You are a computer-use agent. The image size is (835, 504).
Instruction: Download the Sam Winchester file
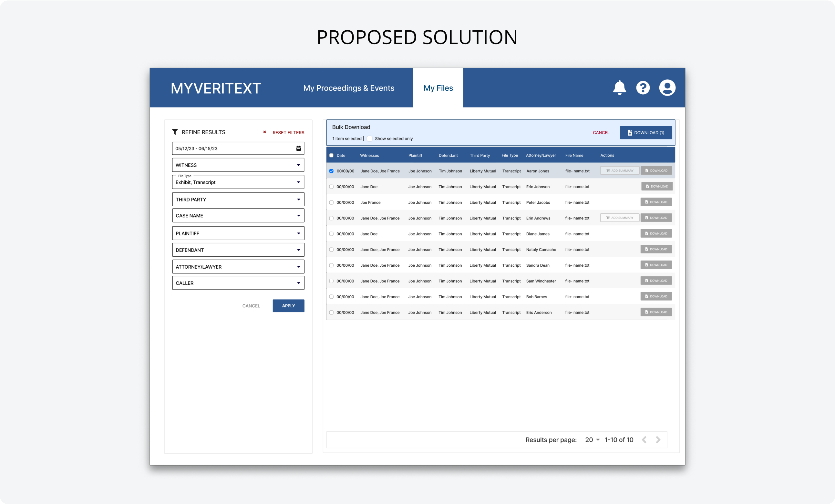(656, 281)
